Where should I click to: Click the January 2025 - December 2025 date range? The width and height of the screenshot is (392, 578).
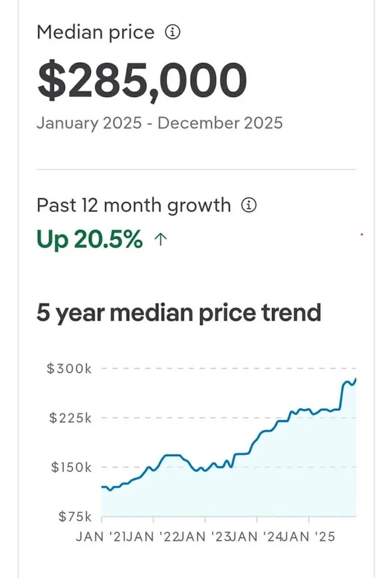pyautogui.click(x=159, y=123)
